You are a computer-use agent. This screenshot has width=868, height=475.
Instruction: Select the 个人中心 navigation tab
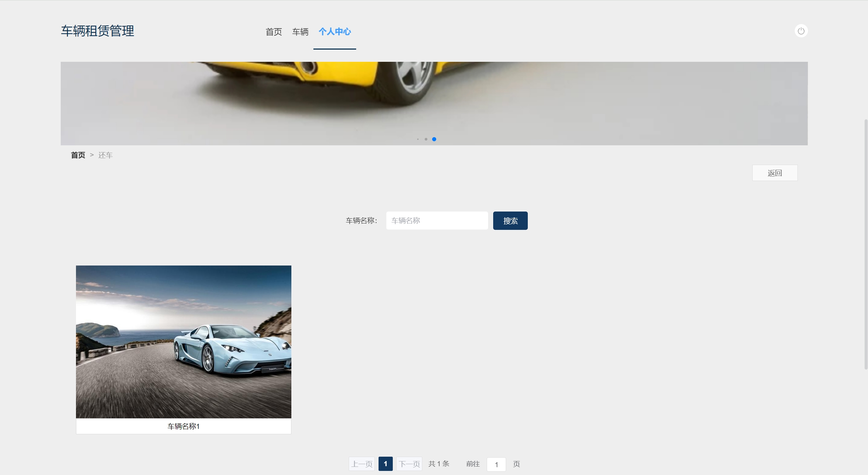[334, 32]
